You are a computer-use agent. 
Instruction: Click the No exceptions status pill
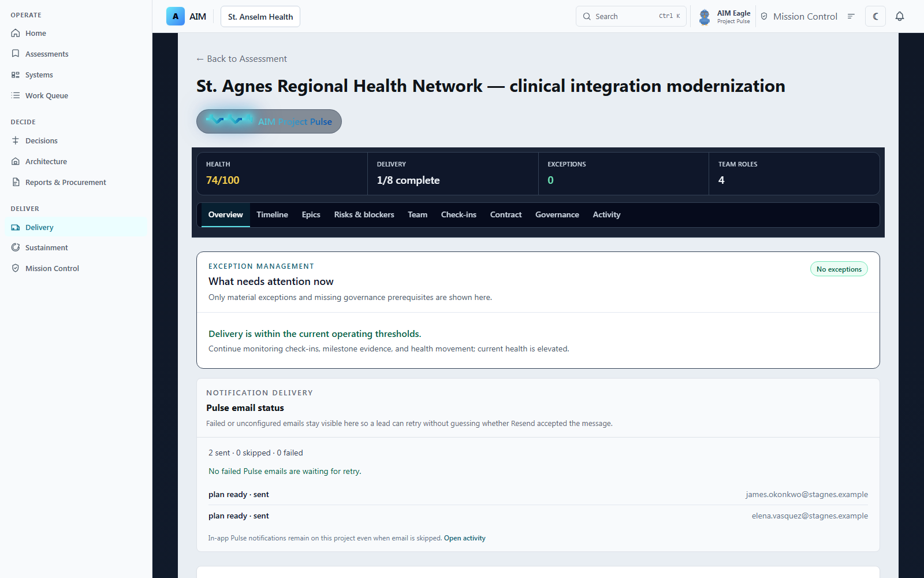[x=839, y=269]
